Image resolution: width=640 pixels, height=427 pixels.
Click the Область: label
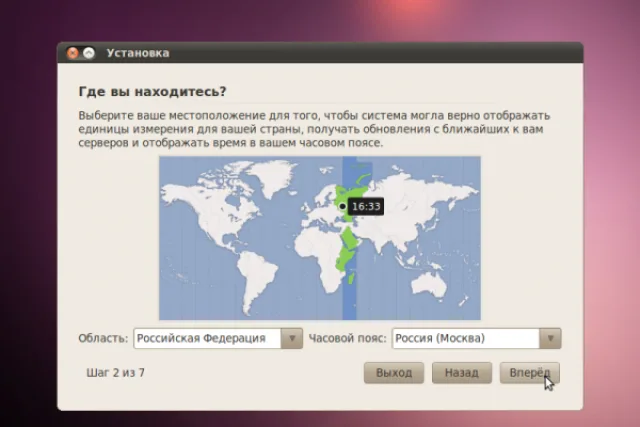coord(103,338)
